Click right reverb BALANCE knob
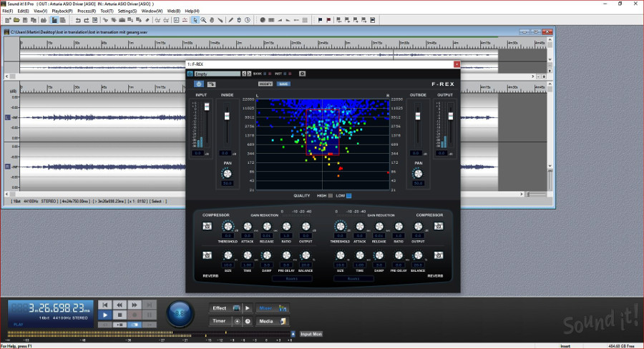644x349 pixels. point(418,255)
